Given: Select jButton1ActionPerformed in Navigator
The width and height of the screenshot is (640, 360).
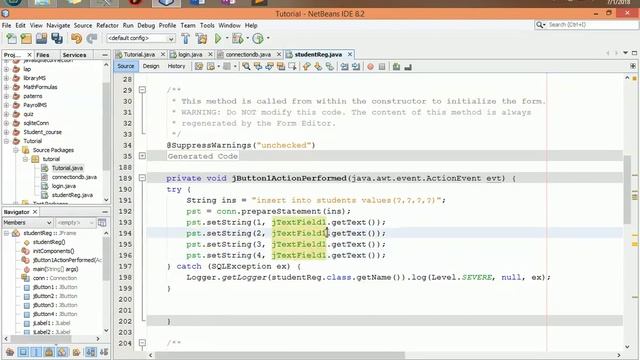Looking at the screenshot, I should pyautogui.click(x=67, y=260).
